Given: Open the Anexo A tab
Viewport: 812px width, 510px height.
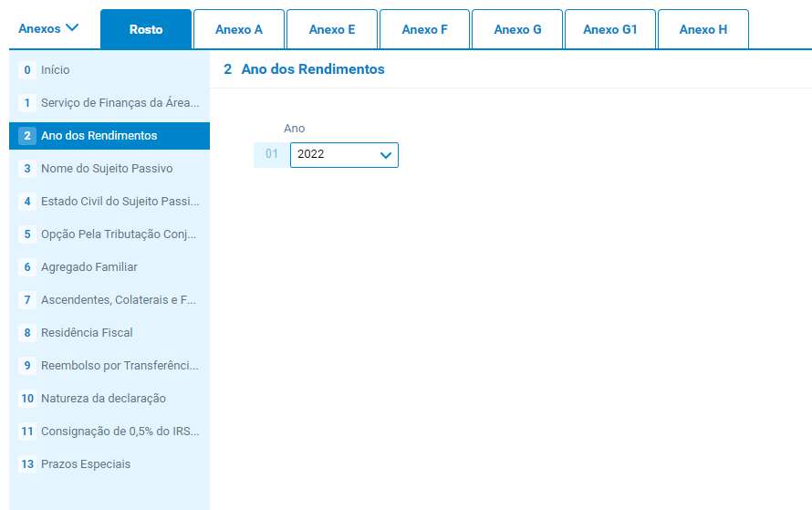Looking at the screenshot, I should 239,29.
